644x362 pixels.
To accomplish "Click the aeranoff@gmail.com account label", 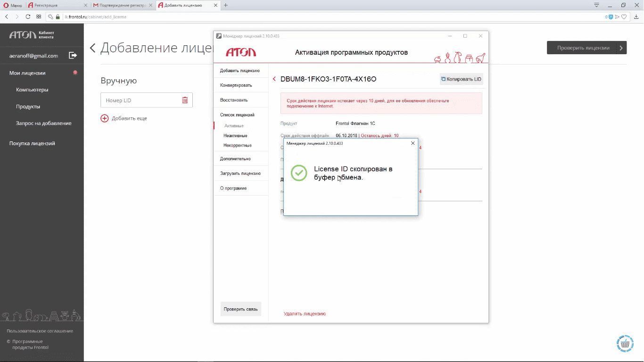I will point(33,56).
